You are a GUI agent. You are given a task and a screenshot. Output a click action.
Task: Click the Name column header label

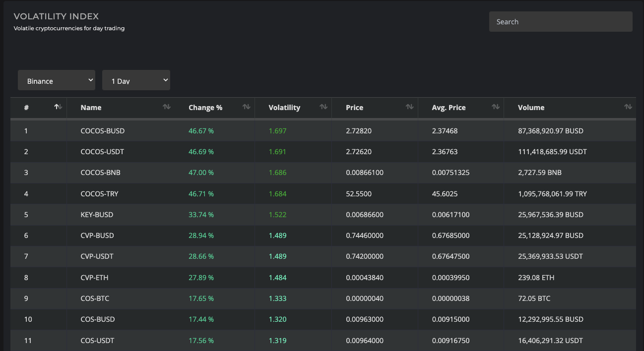(91, 108)
